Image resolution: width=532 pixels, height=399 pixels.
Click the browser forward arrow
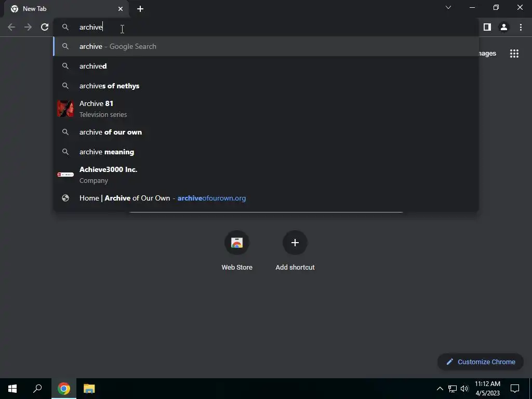(28, 27)
